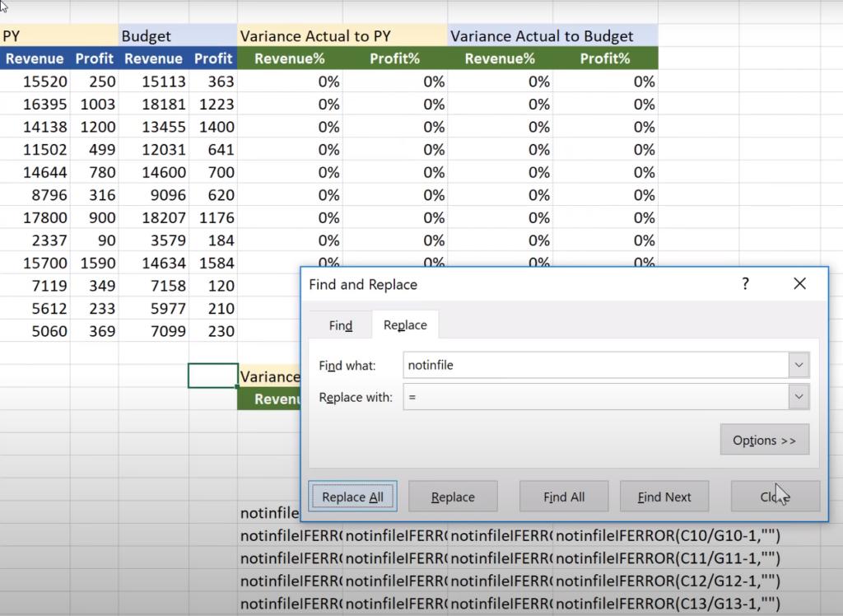
Task: Select the Profit header cell under Budget
Action: (213, 58)
